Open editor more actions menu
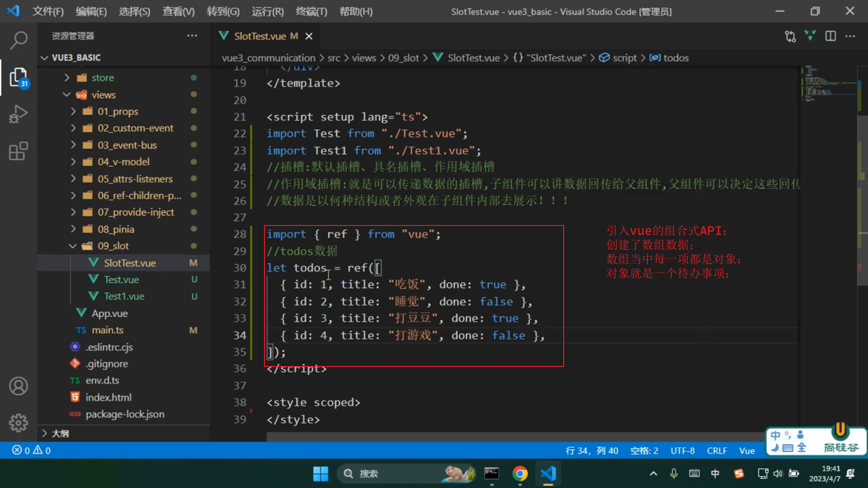The image size is (868, 488). tap(850, 36)
